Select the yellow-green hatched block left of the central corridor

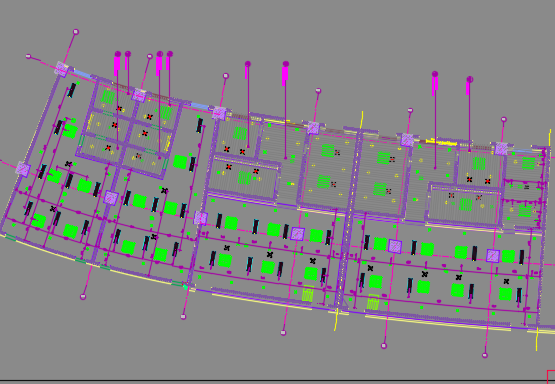(308, 293)
